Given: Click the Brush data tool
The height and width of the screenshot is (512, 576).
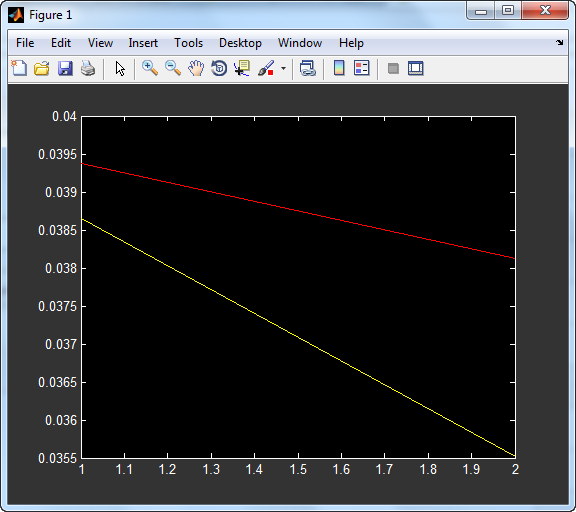Looking at the screenshot, I should (266, 68).
